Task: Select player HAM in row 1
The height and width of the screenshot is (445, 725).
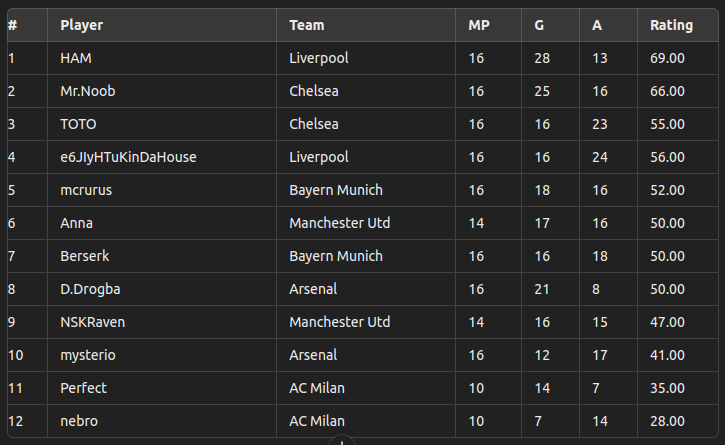Action: [162, 58]
